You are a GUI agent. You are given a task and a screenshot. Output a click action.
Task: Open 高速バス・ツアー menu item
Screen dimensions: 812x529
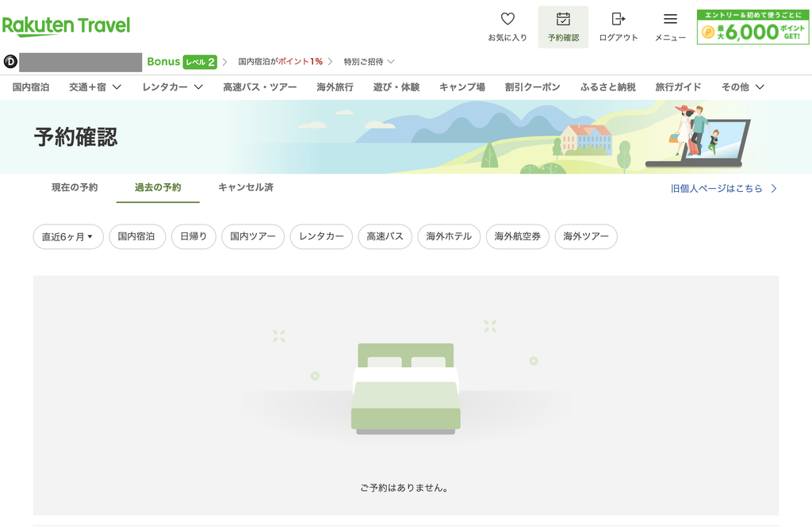click(260, 87)
